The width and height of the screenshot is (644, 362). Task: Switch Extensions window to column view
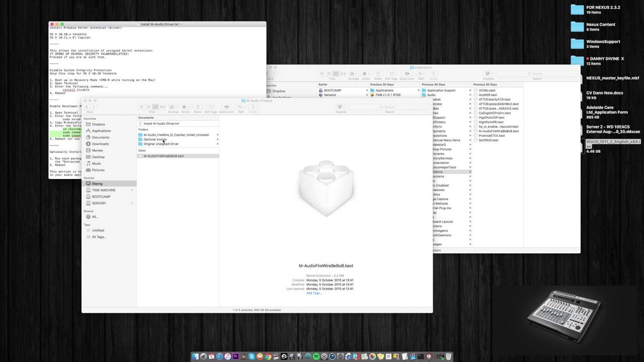(x=336, y=74)
